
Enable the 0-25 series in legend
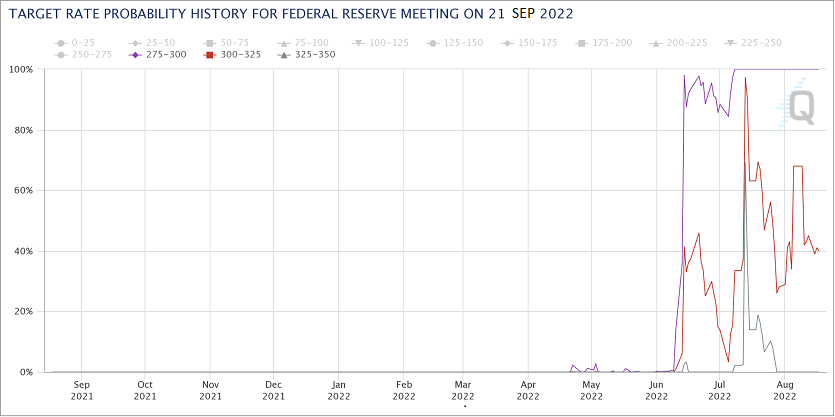[73, 43]
